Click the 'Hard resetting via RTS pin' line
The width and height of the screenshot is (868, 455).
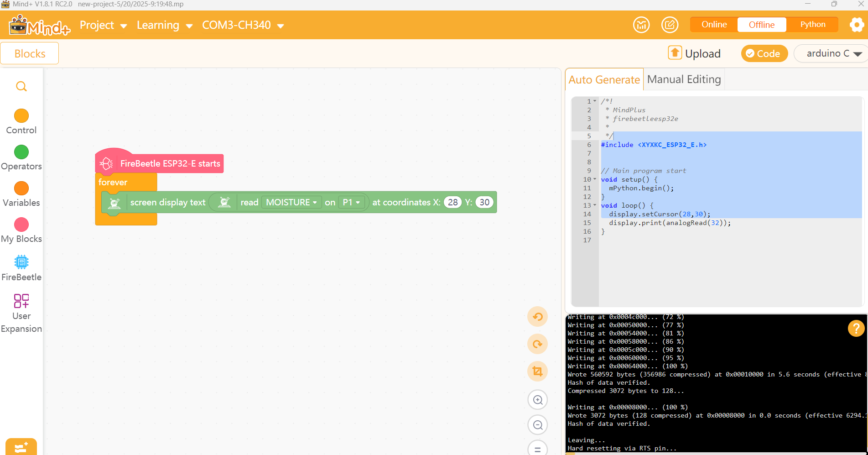(x=622, y=448)
